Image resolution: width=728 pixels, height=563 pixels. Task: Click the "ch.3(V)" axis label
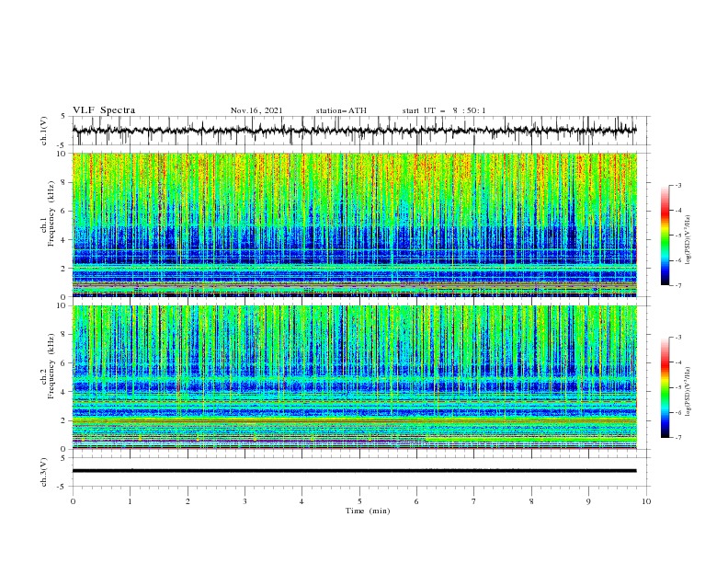[44, 472]
